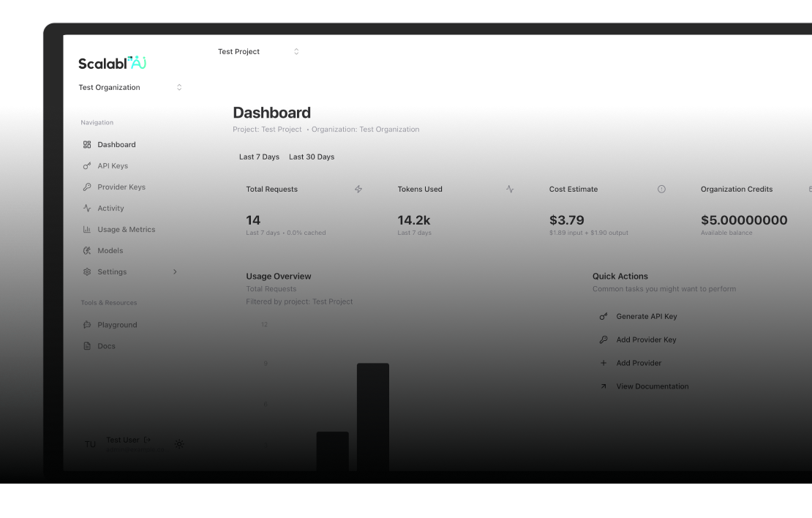The image size is (812, 518).
Task: Click the Cost Estimate info icon
Action: [x=661, y=189]
